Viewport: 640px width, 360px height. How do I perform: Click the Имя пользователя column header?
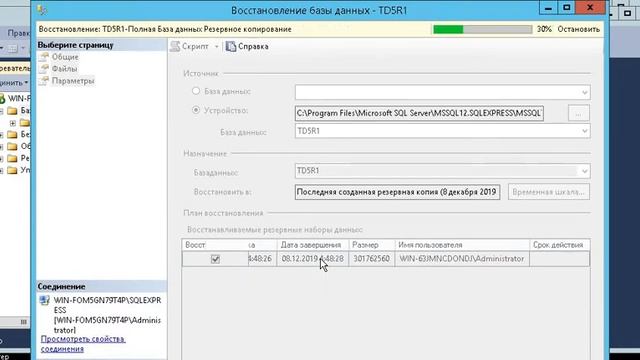(462, 245)
